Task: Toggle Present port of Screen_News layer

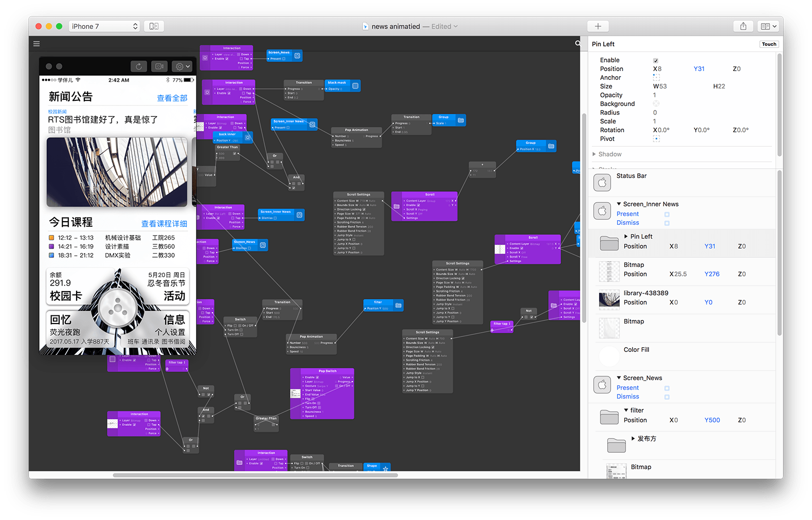Action: click(x=667, y=388)
